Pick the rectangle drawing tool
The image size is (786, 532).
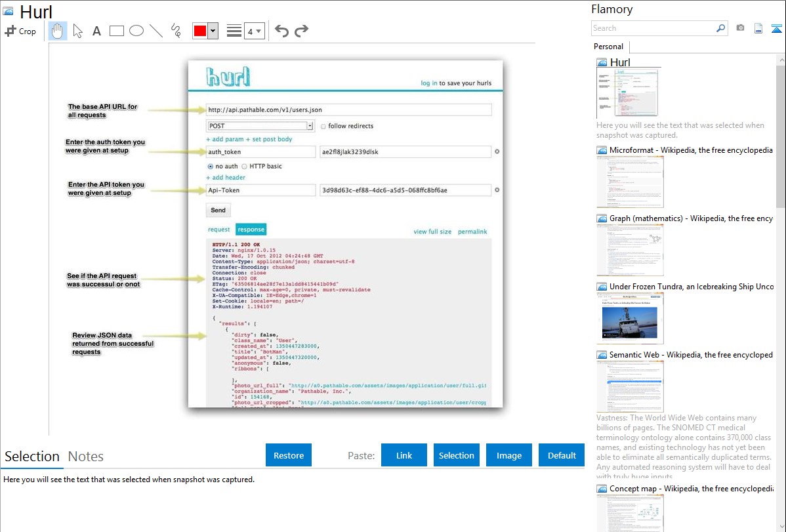(116, 31)
